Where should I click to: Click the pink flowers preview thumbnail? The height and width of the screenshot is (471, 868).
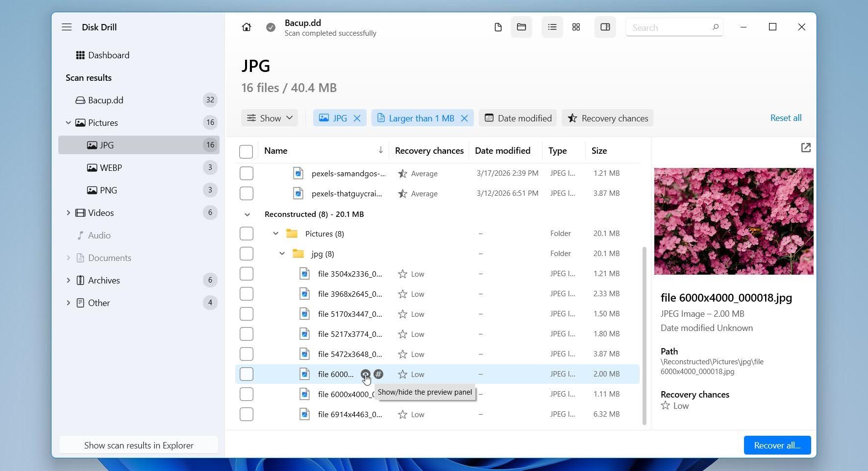tap(733, 221)
